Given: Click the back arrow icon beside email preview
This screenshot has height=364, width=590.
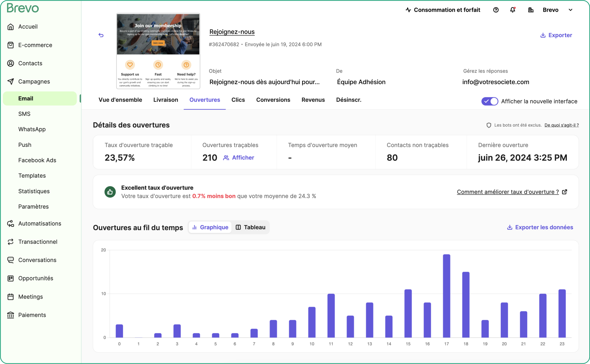Looking at the screenshot, I should [101, 35].
